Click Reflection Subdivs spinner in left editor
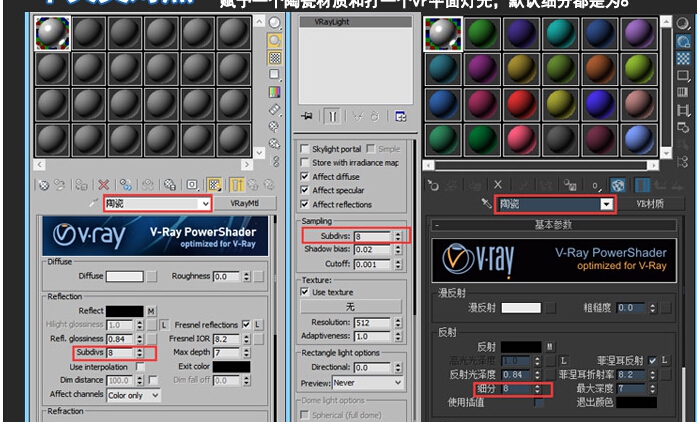This screenshot has width=697, height=422. (x=140, y=353)
